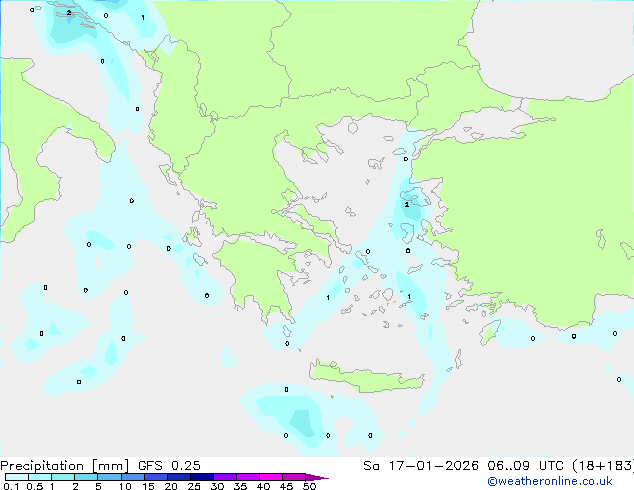This screenshot has height=490, width=634.
Task: Click the "06..09 UTC" time range text
Action: click(x=525, y=466)
